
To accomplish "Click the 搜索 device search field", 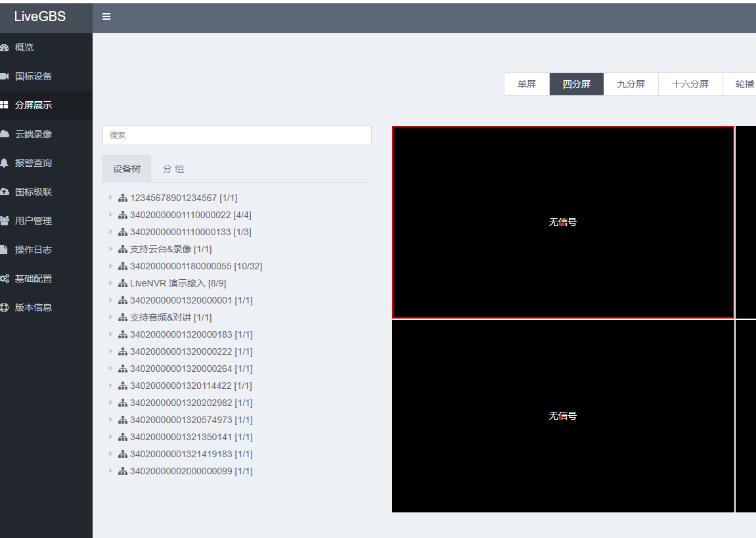I will point(237,135).
